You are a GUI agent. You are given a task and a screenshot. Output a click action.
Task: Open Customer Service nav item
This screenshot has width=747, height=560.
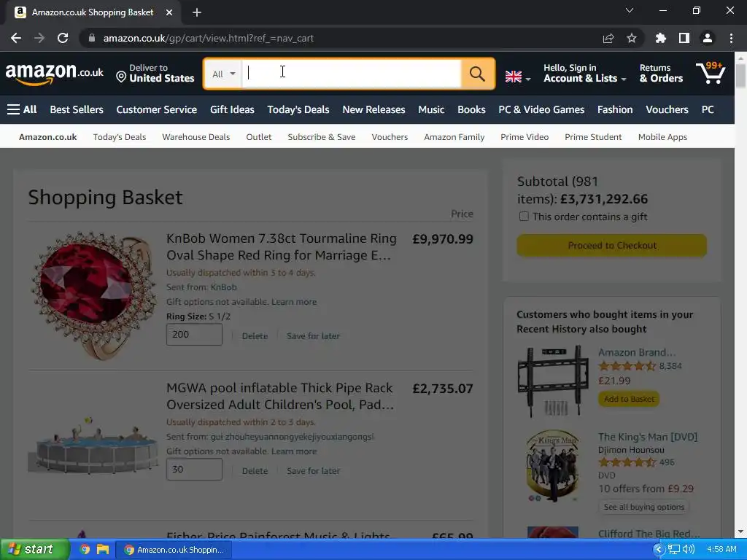(x=157, y=109)
